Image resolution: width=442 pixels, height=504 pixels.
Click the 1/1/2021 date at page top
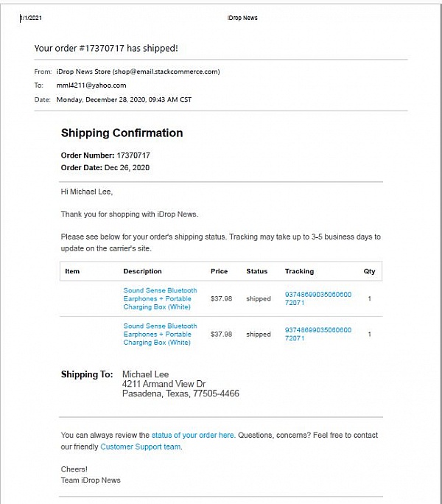coord(31,18)
